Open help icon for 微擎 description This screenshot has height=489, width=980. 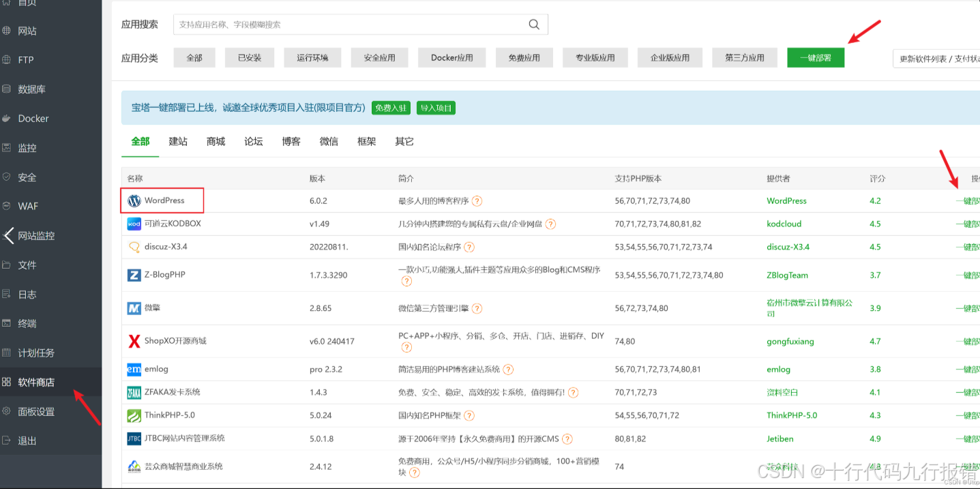click(477, 308)
